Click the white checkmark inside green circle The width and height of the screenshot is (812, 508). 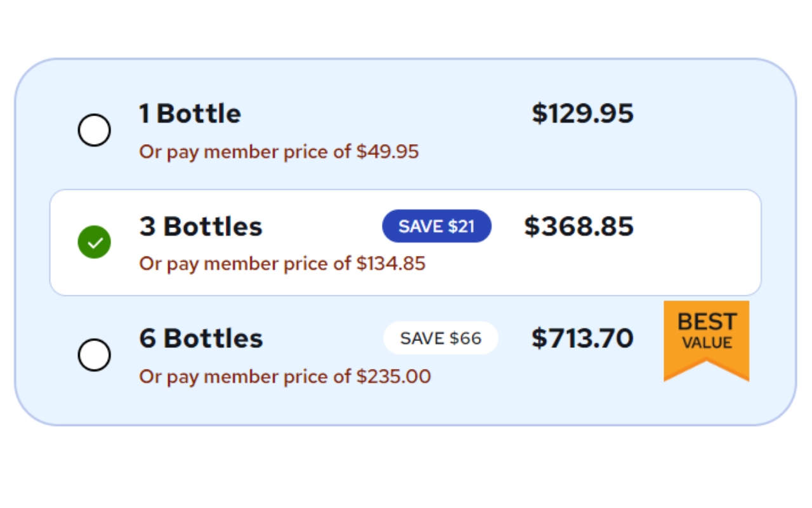click(95, 243)
